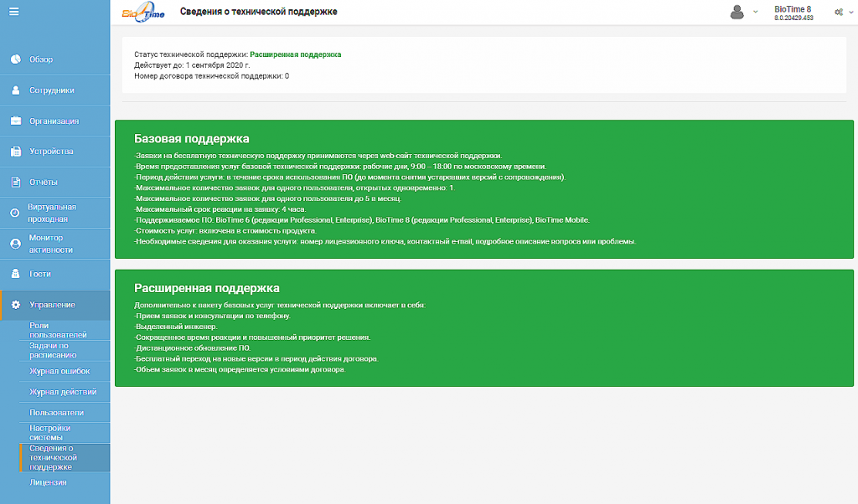Open the Сотрудники menu item
The image size is (858, 504).
[x=54, y=90]
